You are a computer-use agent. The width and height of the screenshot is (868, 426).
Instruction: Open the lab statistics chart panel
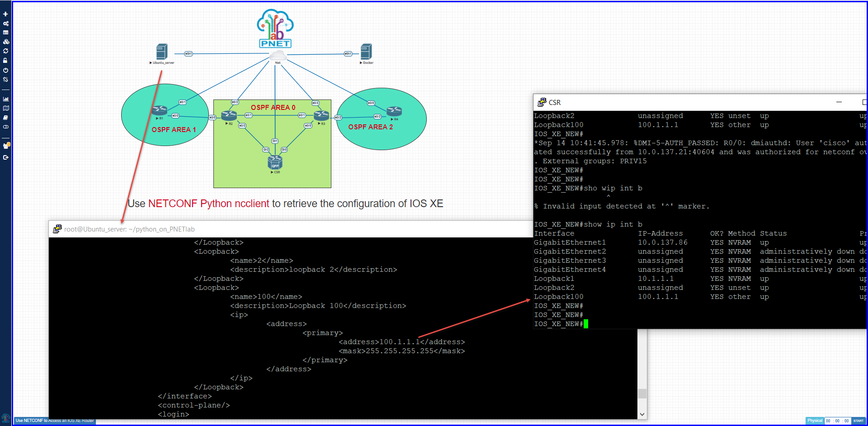[6, 98]
